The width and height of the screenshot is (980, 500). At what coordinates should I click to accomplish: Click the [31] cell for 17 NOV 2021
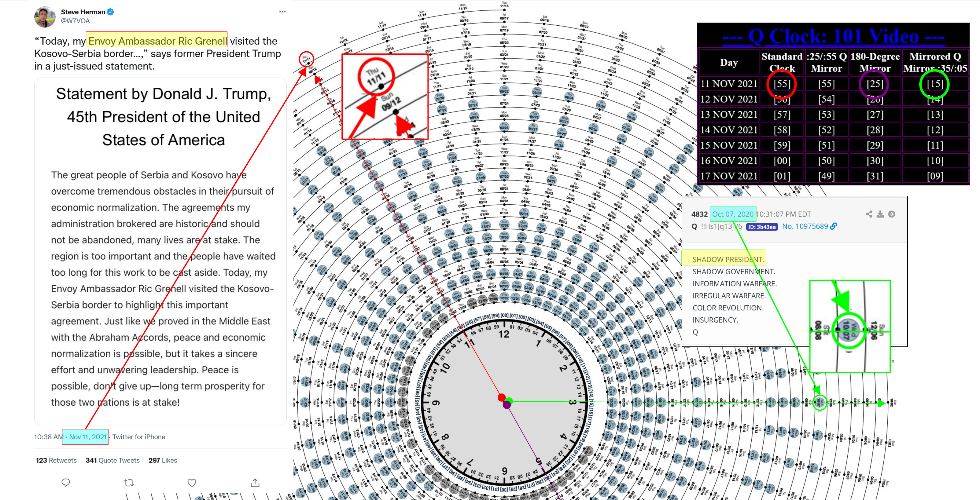pos(875,176)
